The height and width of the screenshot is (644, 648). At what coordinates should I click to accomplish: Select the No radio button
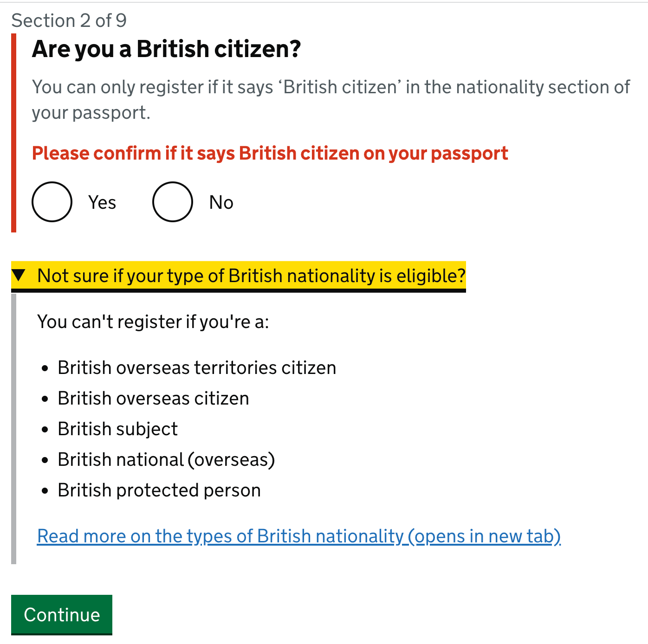click(173, 202)
